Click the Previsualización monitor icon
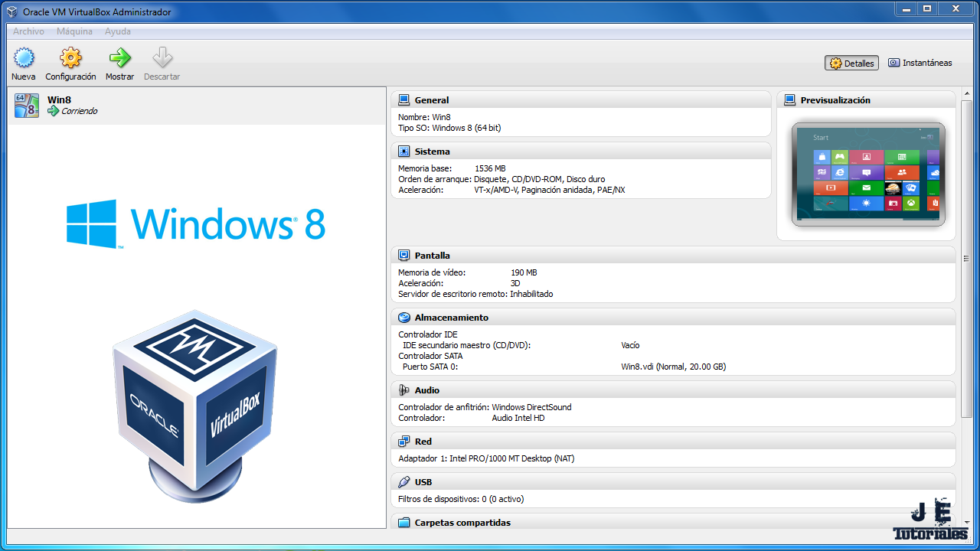980x551 pixels. [790, 100]
